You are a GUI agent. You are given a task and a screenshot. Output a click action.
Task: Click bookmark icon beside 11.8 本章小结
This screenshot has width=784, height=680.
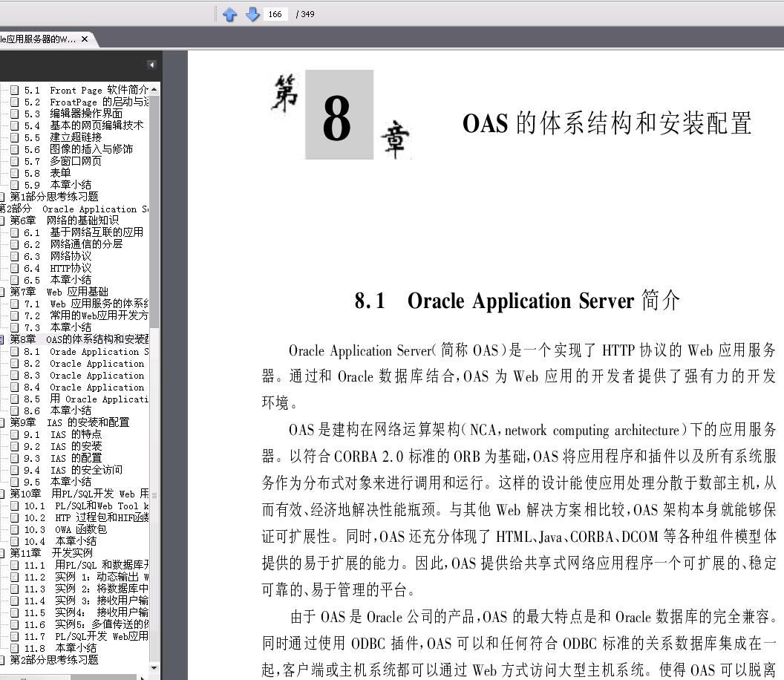[x=15, y=648]
